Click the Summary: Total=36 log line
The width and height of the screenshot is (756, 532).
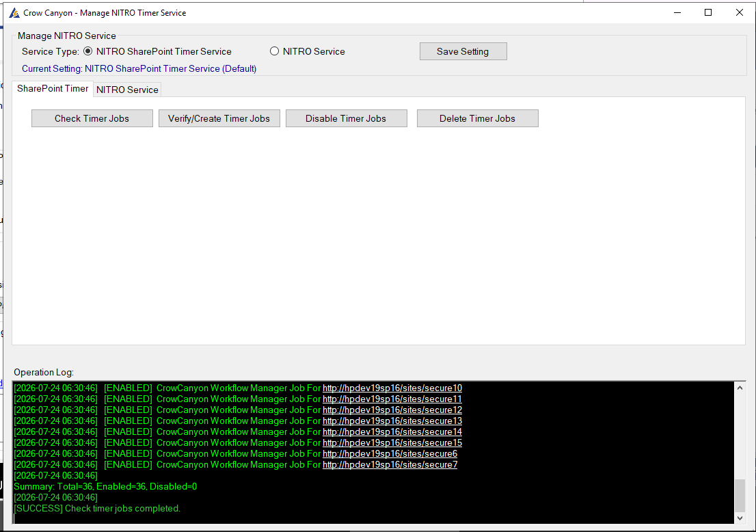[x=105, y=487]
